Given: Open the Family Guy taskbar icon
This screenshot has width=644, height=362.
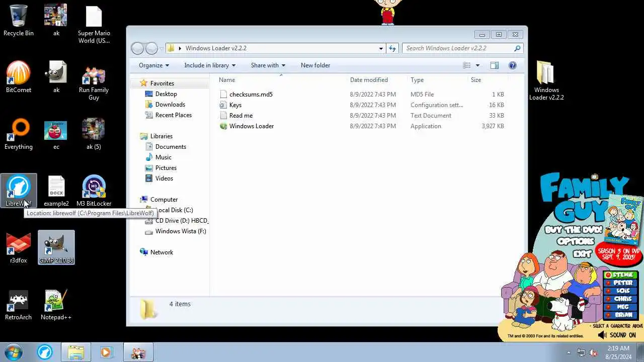Looking at the screenshot, I should pyautogui.click(x=138, y=352).
